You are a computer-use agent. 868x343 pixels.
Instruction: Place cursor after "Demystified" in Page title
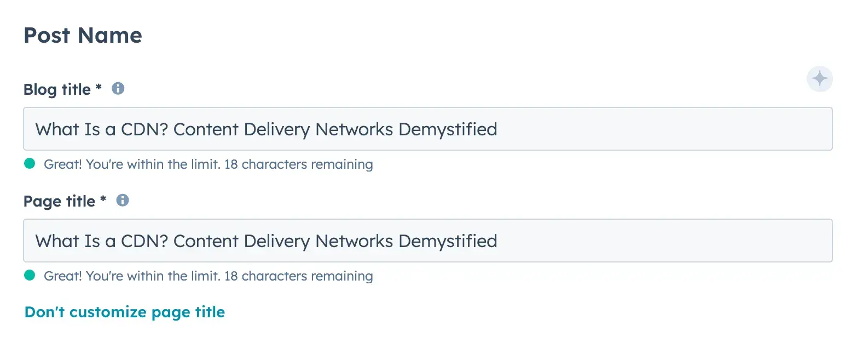tap(498, 241)
